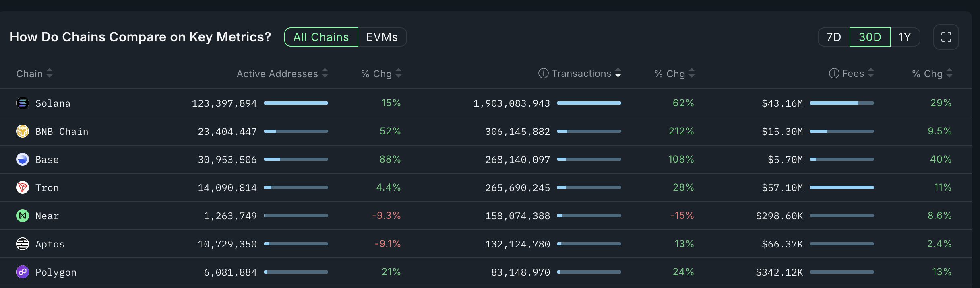Expand the table to fullscreen

pos(946,37)
